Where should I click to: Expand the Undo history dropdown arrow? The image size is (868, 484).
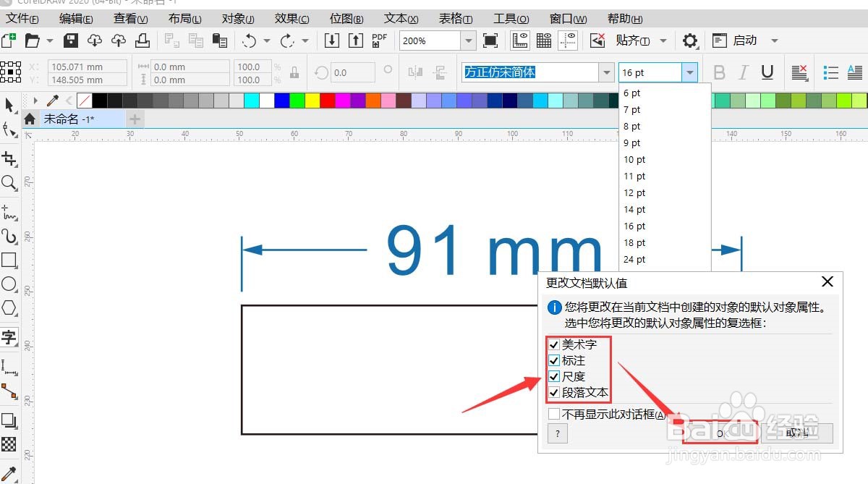[x=267, y=41]
